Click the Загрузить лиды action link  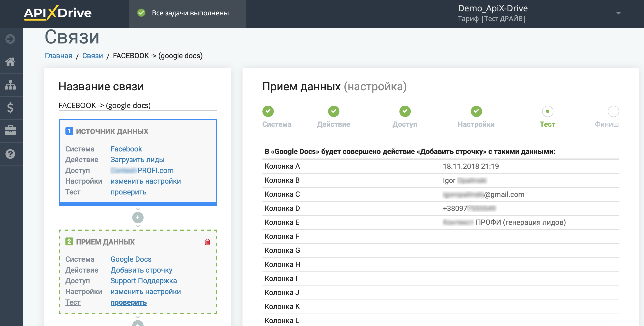(x=137, y=160)
